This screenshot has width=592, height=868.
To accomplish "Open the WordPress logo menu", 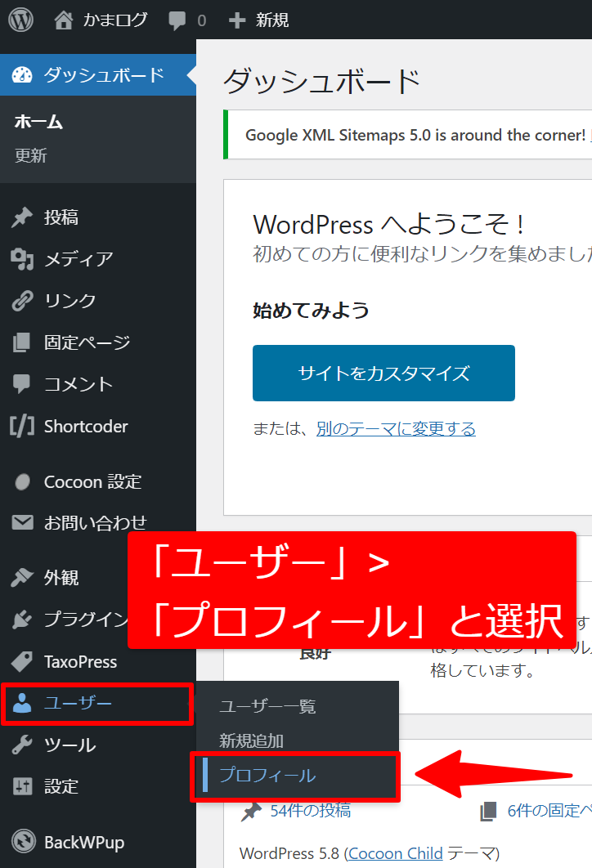I will pyautogui.click(x=21, y=20).
